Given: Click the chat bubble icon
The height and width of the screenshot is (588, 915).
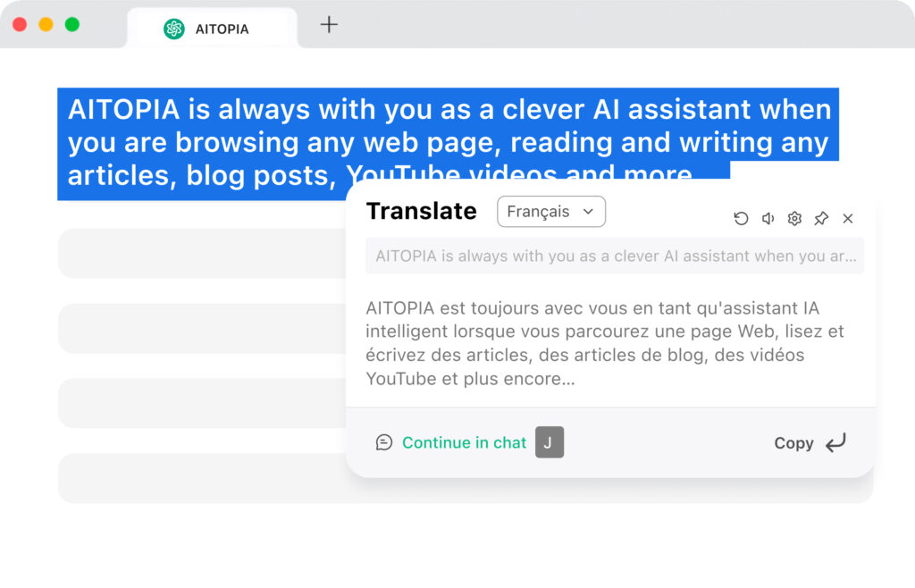Looking at the screenshot, I should click(x=384, y=442).
